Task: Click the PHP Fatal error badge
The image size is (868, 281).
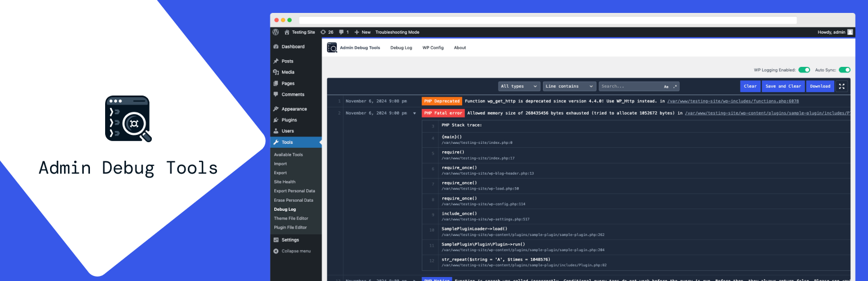Action: pos(443,113)
